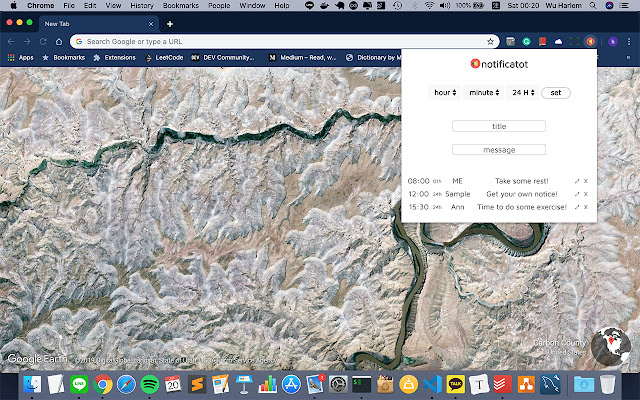
Task: Open the Chrome three-dot menu
Action: coord(629,42)
